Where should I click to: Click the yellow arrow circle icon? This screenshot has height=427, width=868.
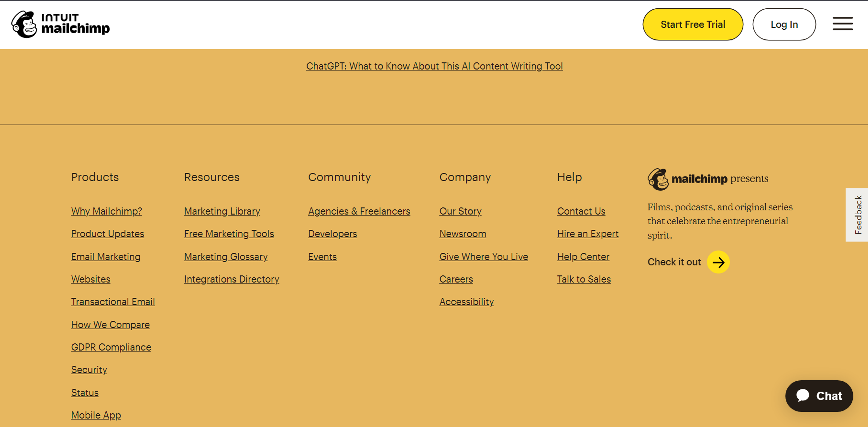pyautogui.click(x=718, y=262)
